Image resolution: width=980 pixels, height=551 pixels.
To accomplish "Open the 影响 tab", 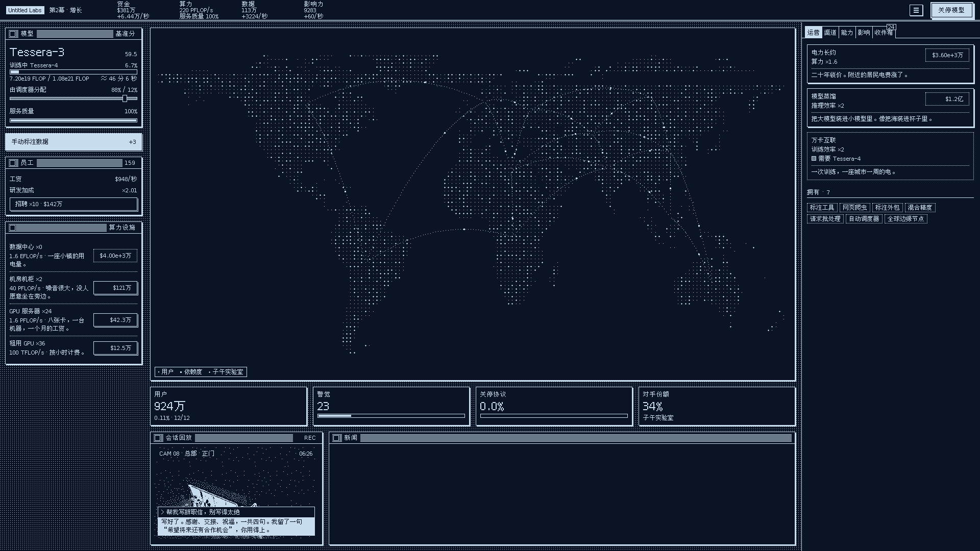I will pos(864,33).
